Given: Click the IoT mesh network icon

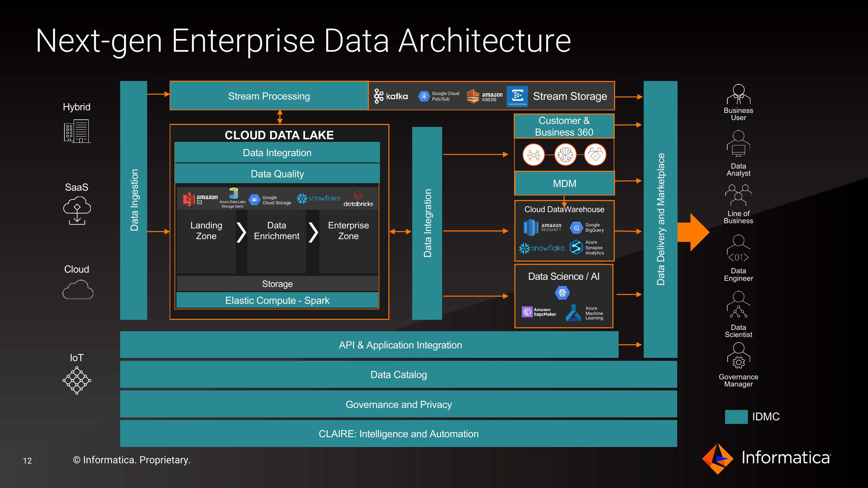Looking at the screenshot, I should pyautogui.click(x=77, y=380).
